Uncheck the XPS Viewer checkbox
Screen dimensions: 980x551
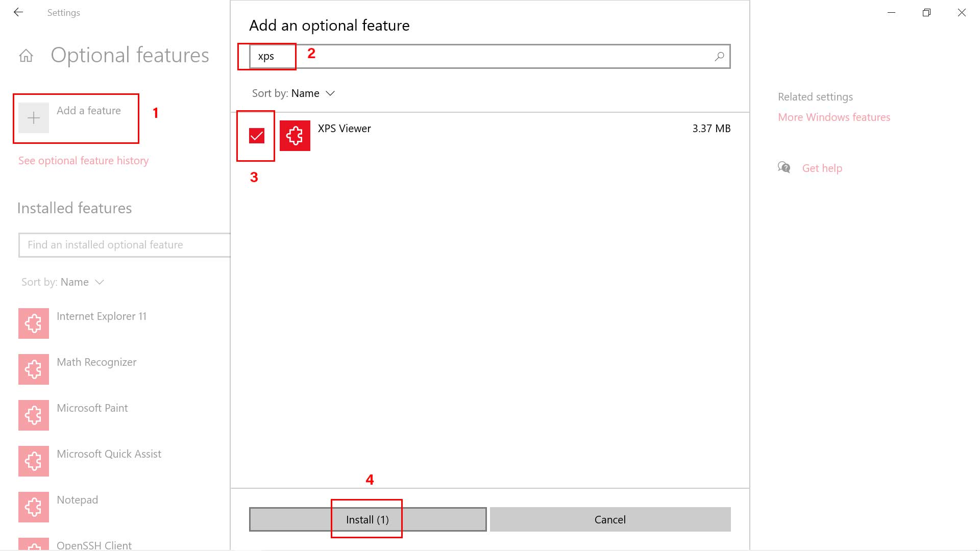point(257,136)
